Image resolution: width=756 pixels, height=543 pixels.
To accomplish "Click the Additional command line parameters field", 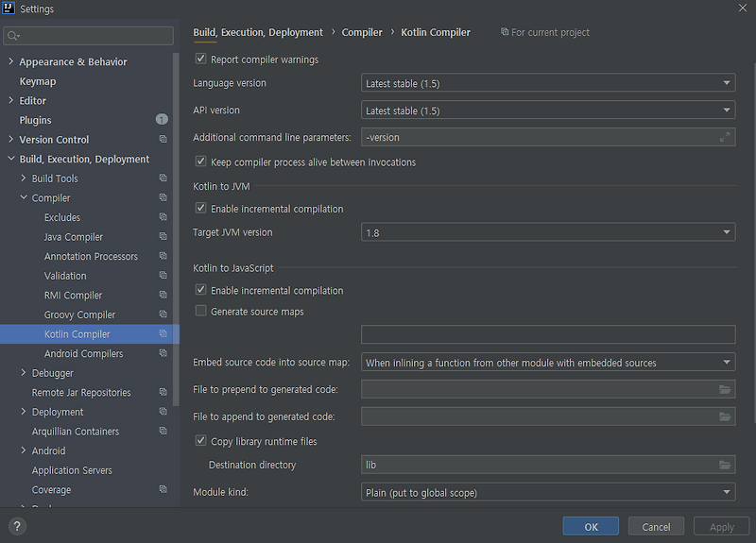I will (x=548, y=137).
